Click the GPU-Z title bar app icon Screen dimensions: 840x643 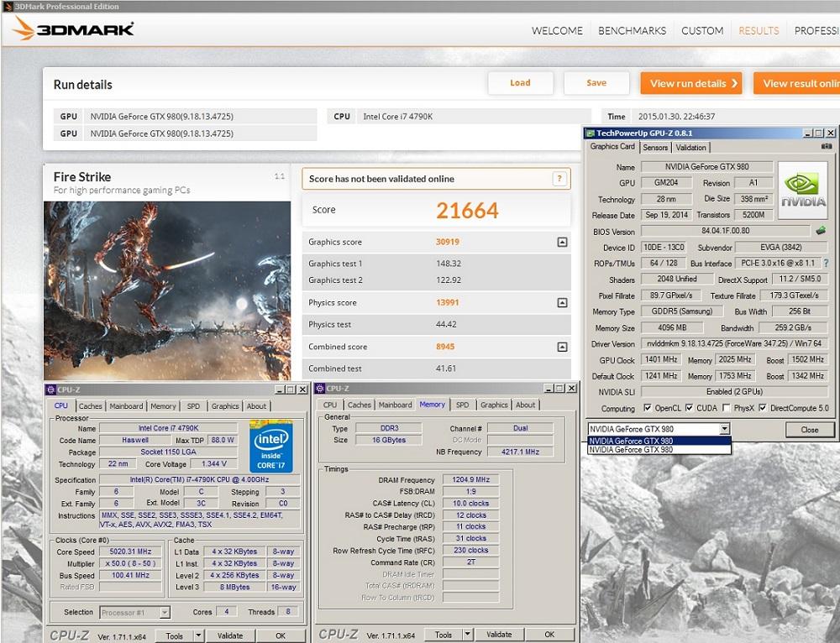pos(591,133)
